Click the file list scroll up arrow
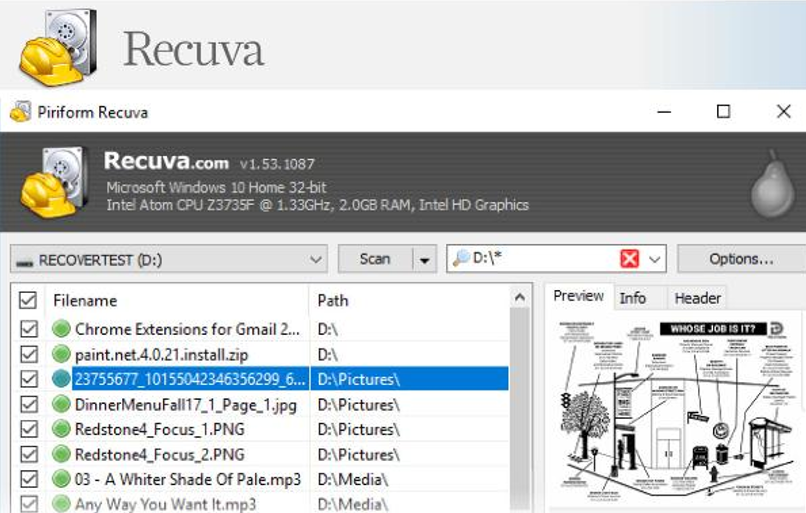The image size is (806, 513). [x=520, y=298]
